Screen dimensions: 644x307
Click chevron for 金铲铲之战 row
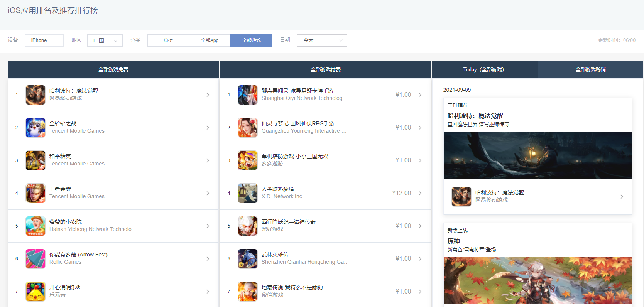pyautogui.click(x=208, y=128)
